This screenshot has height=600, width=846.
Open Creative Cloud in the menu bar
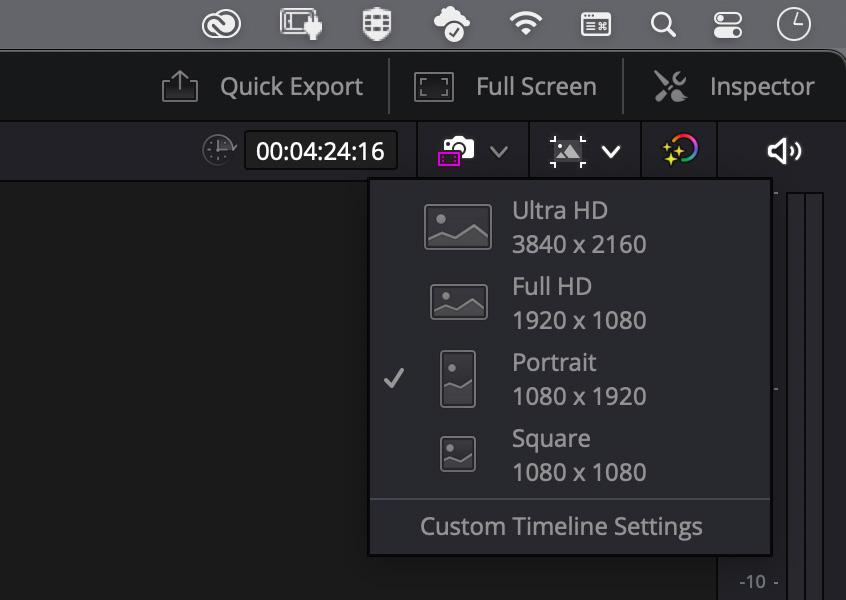221,24
